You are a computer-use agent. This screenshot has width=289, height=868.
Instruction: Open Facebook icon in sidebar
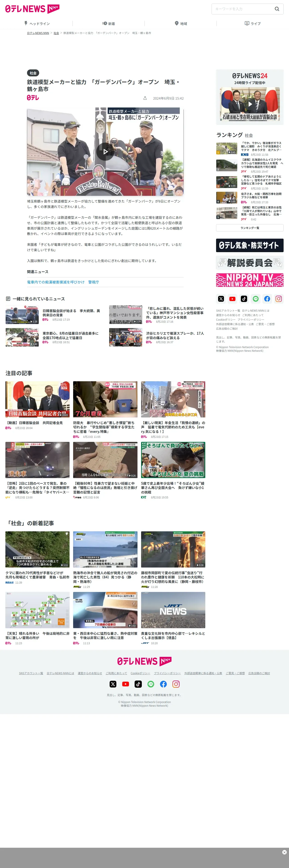click(267, 299)
